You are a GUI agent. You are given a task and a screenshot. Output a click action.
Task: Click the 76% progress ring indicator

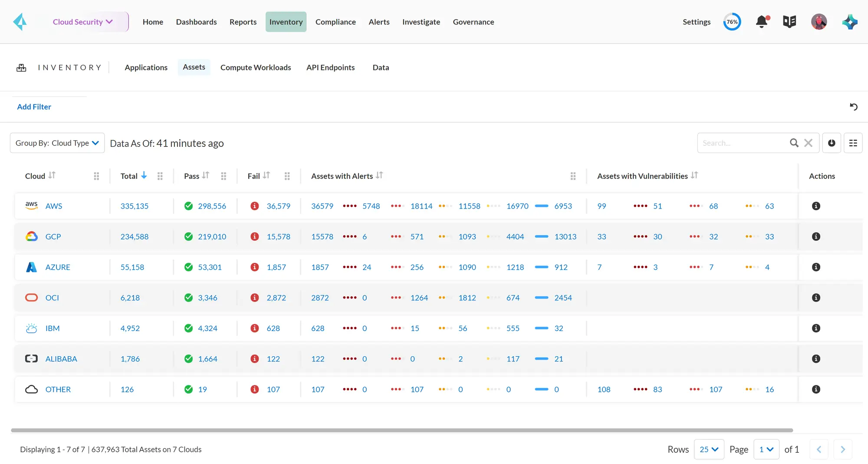pyautogui.click(x=732, y=21)
